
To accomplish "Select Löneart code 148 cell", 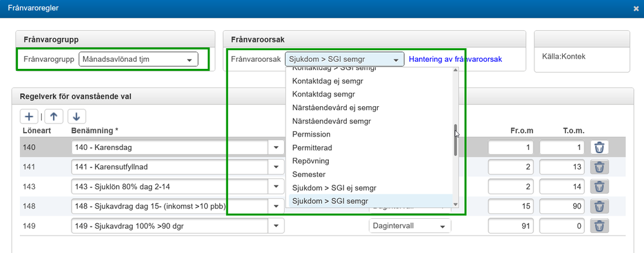I will [30, 206].
